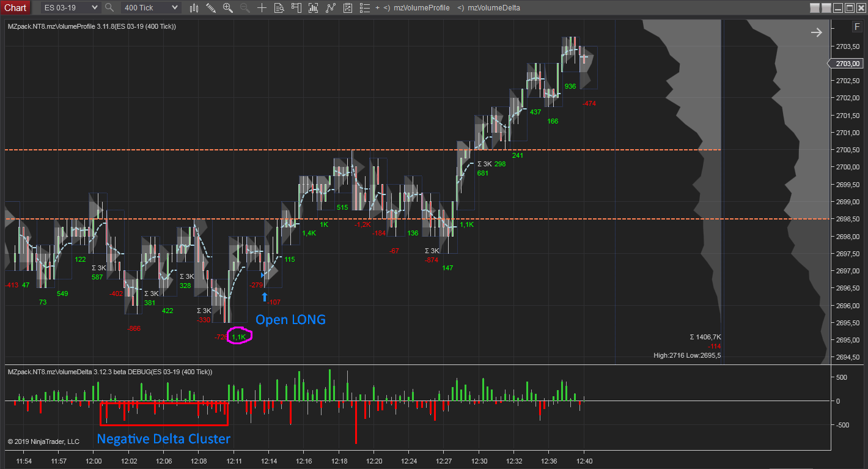This screenshot has height=469, width=868.
Task: Toggle the F fixed scale button
Action: pyautogui.click(x=856, y=27)
